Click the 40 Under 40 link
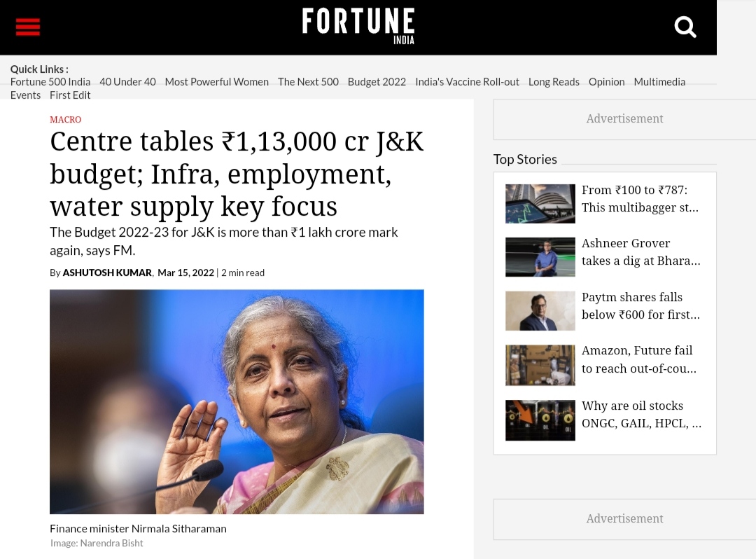Image resolution: width=756 pixels, height=559 pixels. (127, 81)
